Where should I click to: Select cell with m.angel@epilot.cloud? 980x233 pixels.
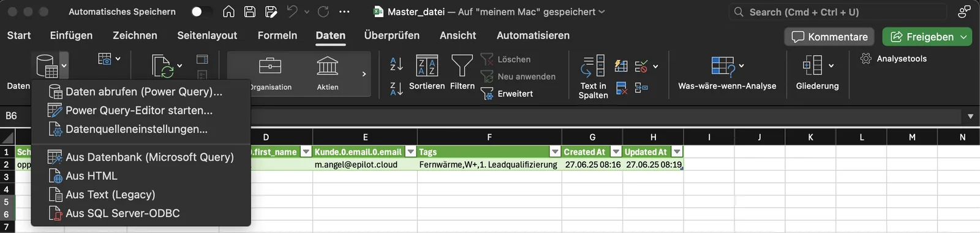(364, 165)
